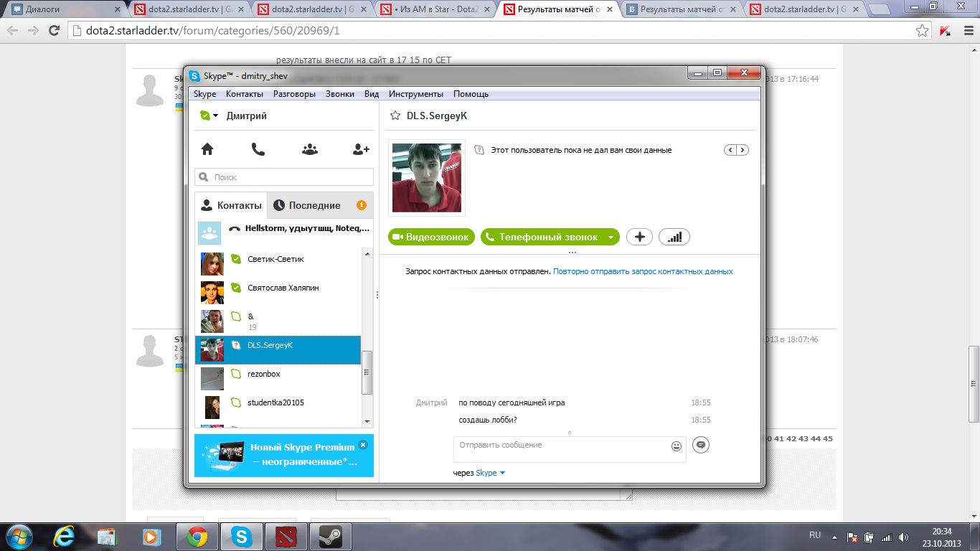Click the create group icon

click(310, 149)
